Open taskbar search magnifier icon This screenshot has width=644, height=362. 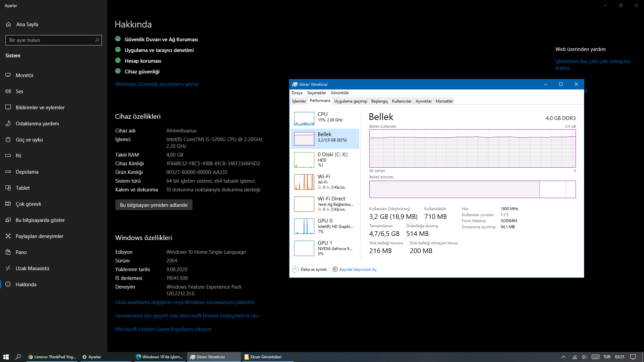pyautogui.click(x=18, y=357)
